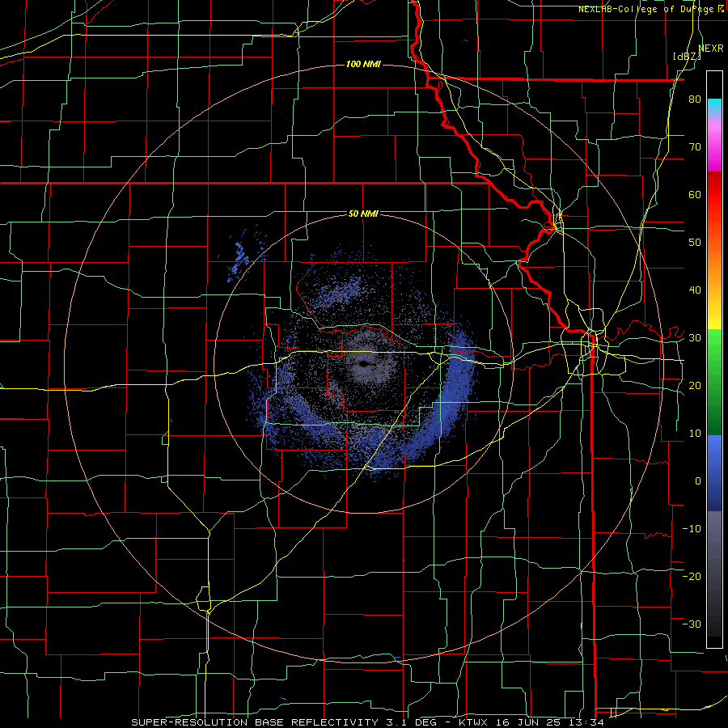Click the green band of the reflectivity color bar
Image resolution: width=728 pixels, height=728 pixels.
point(714,382)
